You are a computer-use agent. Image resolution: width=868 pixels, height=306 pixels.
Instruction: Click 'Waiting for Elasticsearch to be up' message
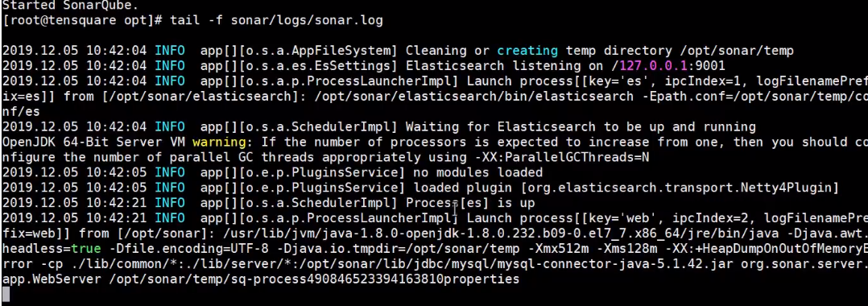pos(535,126)
